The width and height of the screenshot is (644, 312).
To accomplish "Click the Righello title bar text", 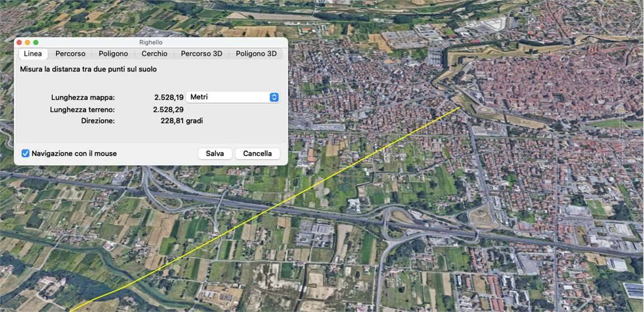I will point(151,42).
